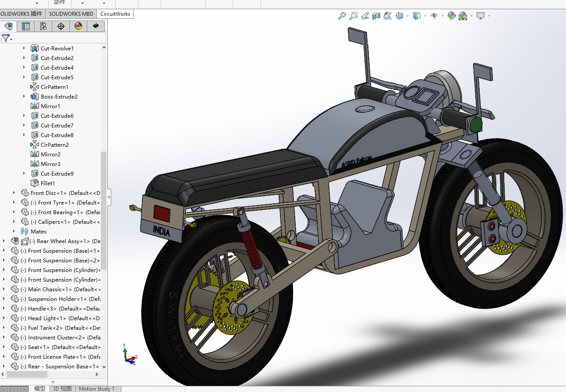Select the Zoom to Area tool

[x=353, y=16]
